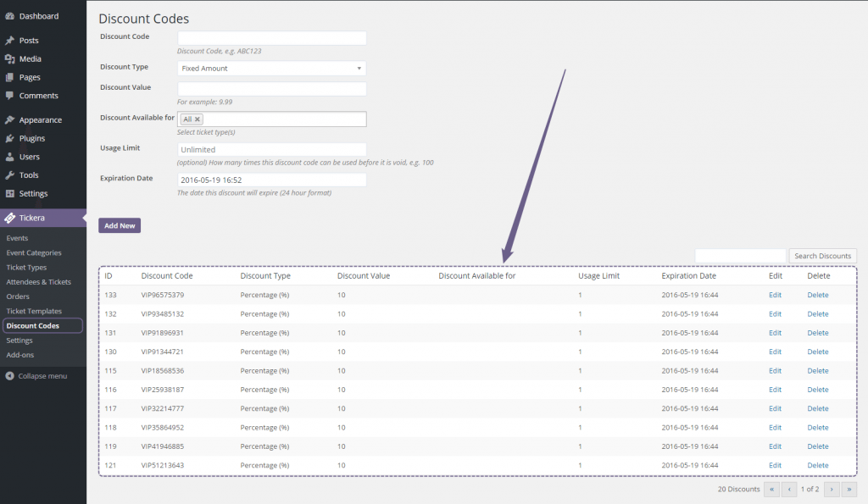
Task: Open Ticket Templates submenu item
Action: 34,311
